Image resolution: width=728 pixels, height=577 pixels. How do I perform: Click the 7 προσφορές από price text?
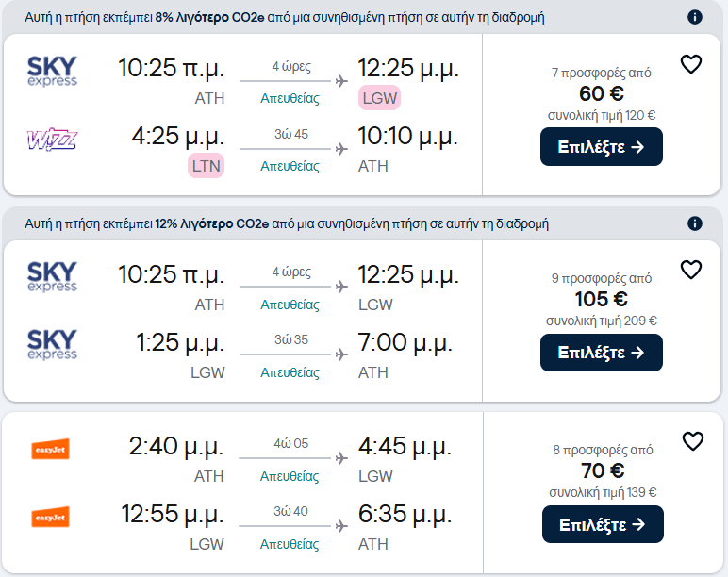602,73
